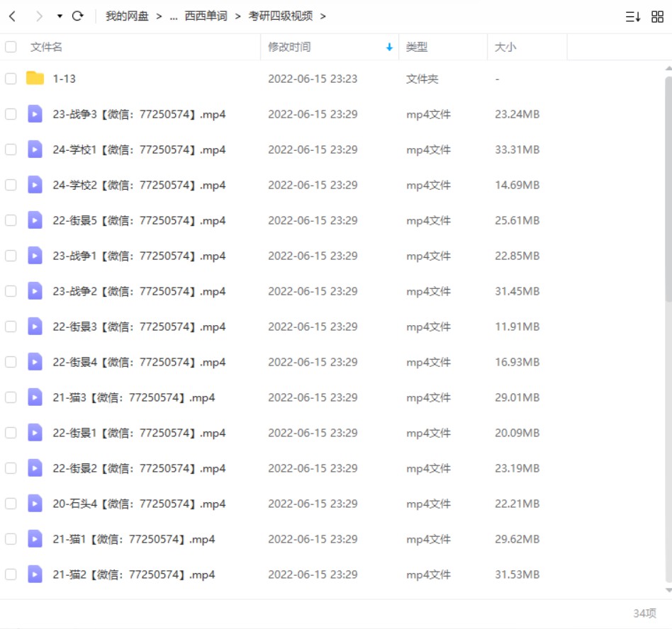672x629 pixels.
Task: Check the box for 22-街景4 file
Action: click(x=11, y=362)
